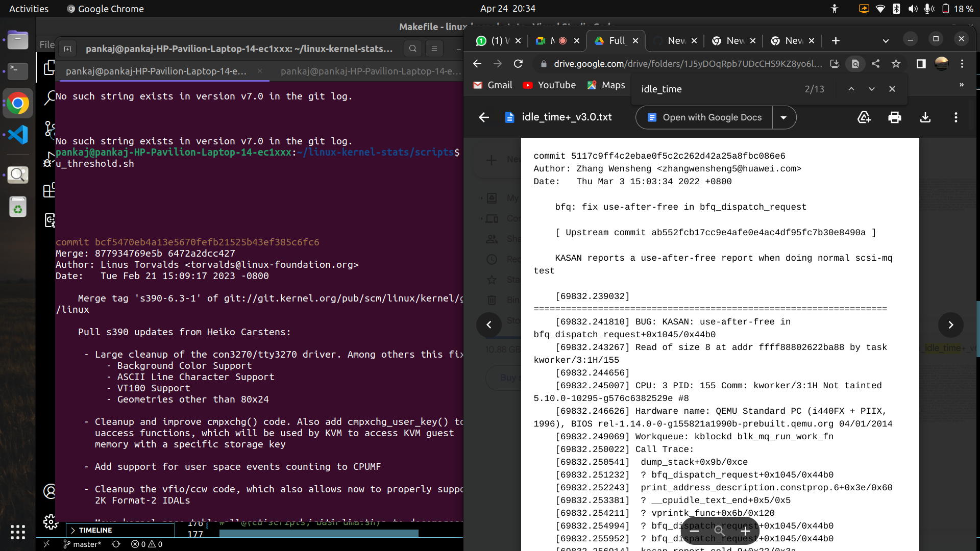Open VS Code Manage gear icon
The image size is (980, 551).
click(x=50, y=521)
